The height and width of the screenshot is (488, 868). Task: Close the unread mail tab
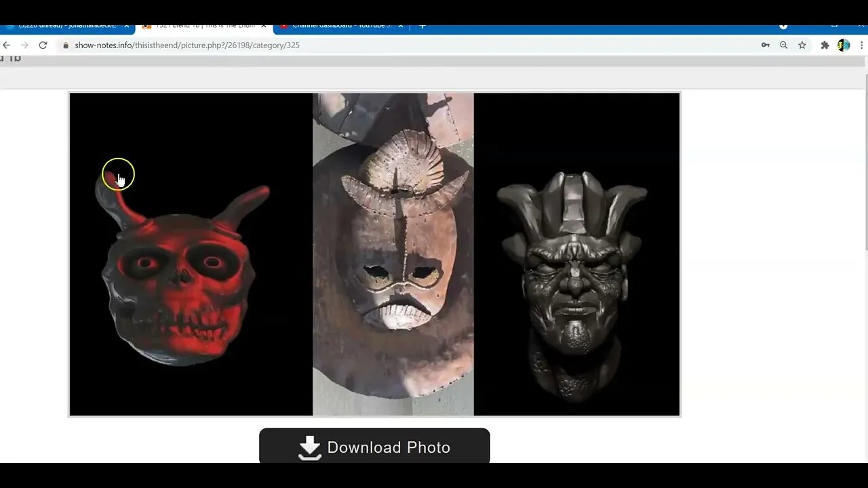126,26
